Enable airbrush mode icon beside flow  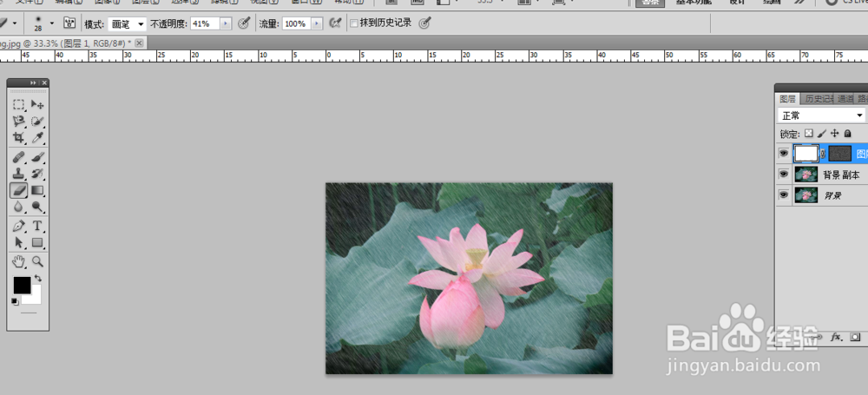coord(334,23)
